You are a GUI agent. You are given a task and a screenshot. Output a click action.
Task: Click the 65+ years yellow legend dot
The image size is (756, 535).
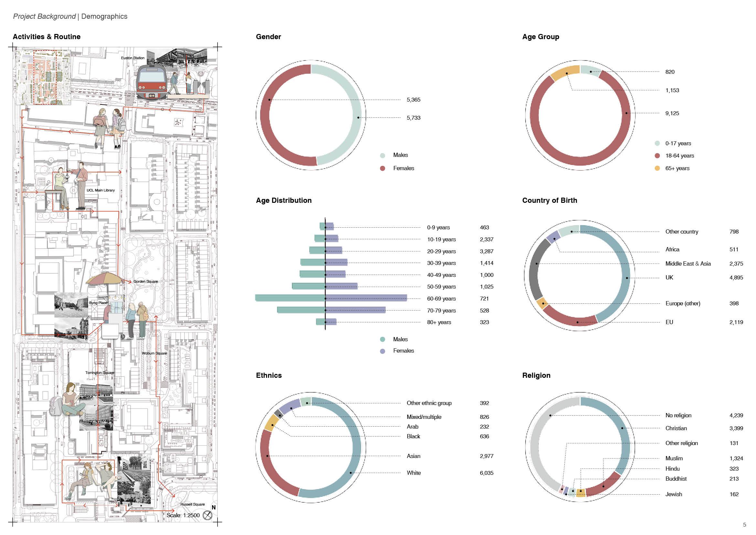[657, 168]
